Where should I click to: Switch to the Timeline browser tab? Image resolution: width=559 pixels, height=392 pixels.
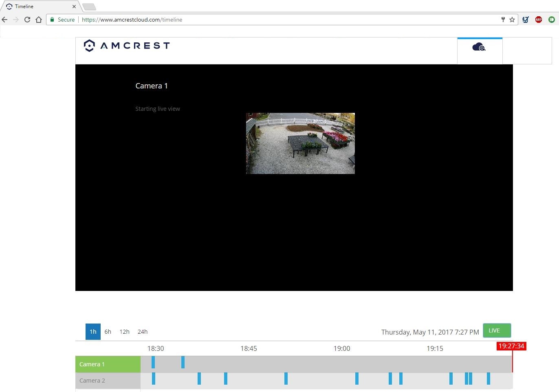[40, 7]
